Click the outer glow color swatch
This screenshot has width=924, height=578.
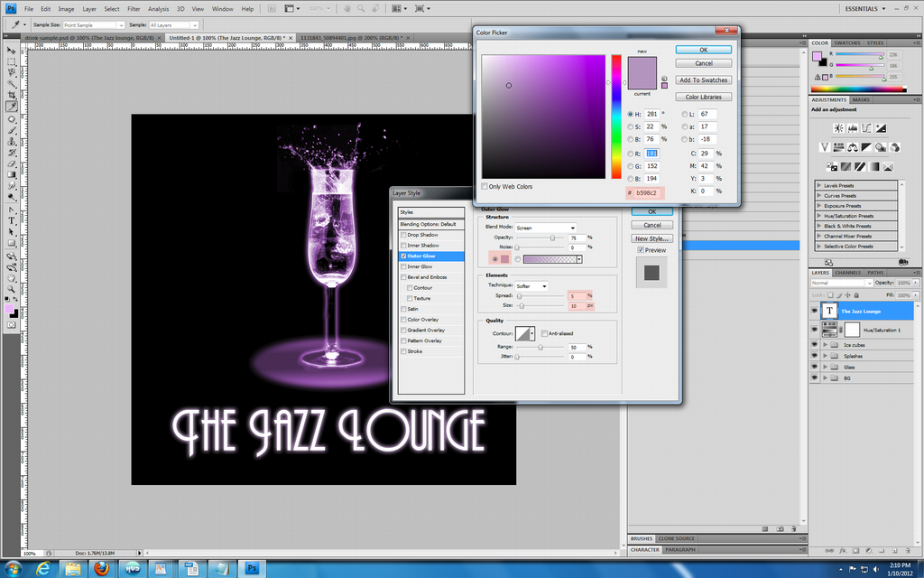(x=504, y=259)
